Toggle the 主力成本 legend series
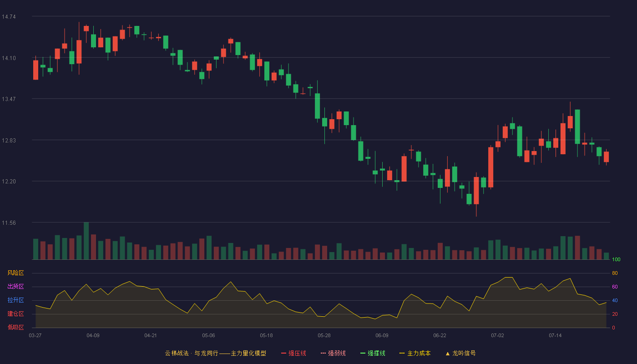Screen dimensions: 637x364 click(415, 353)
